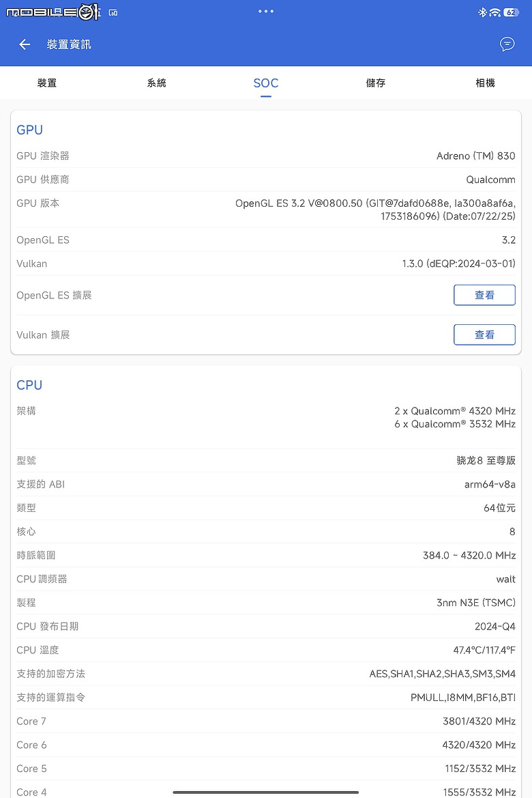Tap the Wi-Fi status icon
This screenshot has height=798, width=532.
pos(494,12)
